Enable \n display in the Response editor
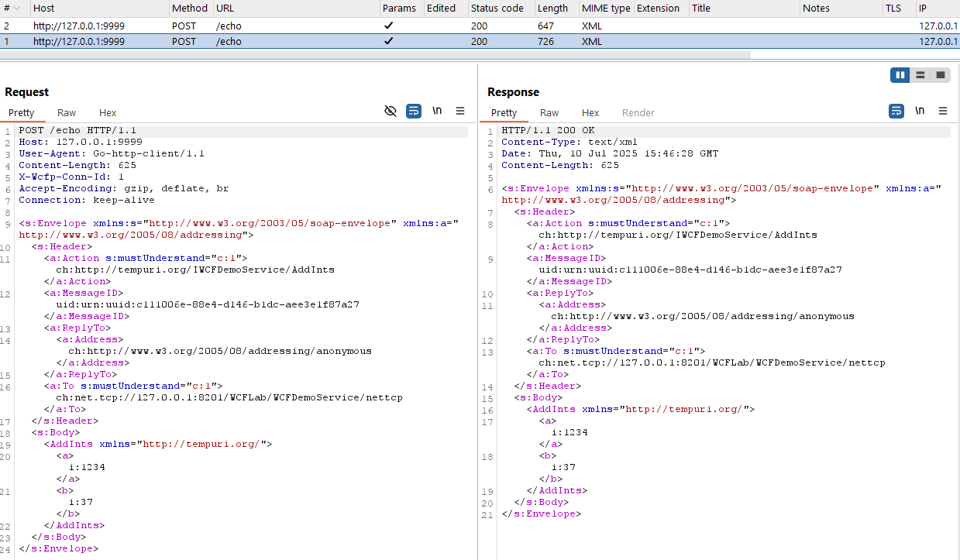The width and height of the screenshot is (960, 560). click(920, 112)
